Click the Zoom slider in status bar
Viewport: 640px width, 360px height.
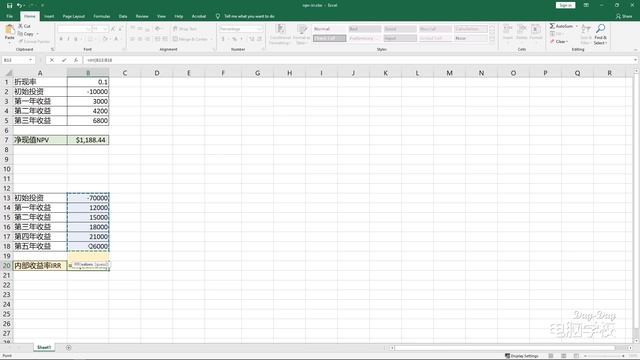point(604,356)
